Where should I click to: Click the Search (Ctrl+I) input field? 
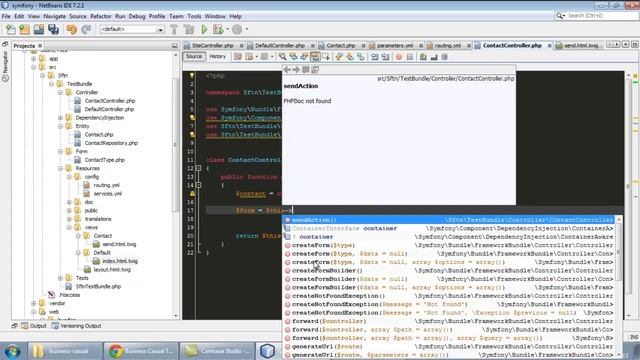click(x=602, y=16)
